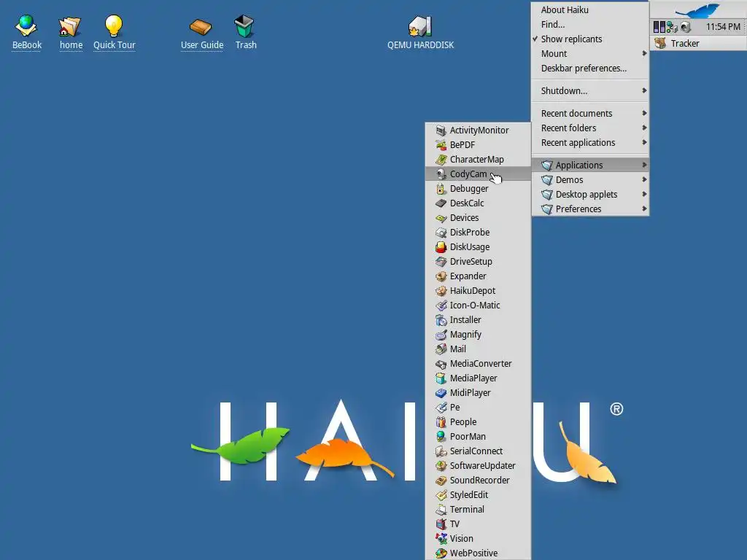This screenshot has width=747, height=560.
Task: Launch Pe text editor
Action: tap(478, 407)
